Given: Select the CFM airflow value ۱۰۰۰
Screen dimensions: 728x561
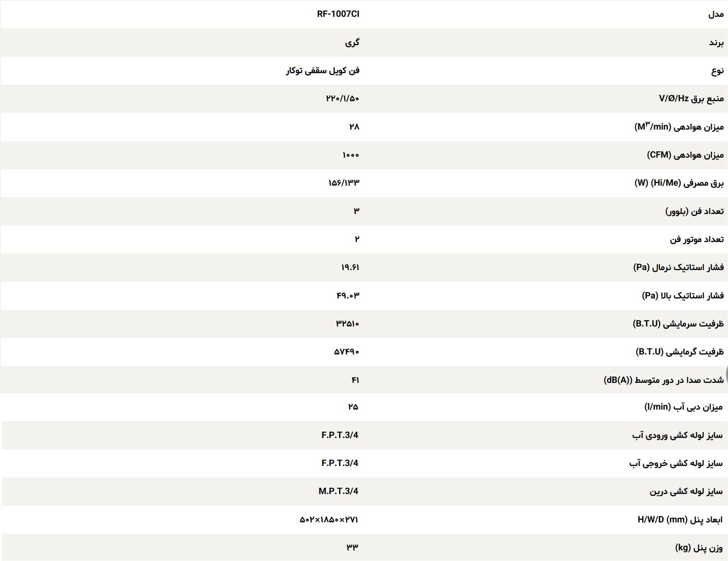Looking at the screenshot, I should tap(350, 155).
